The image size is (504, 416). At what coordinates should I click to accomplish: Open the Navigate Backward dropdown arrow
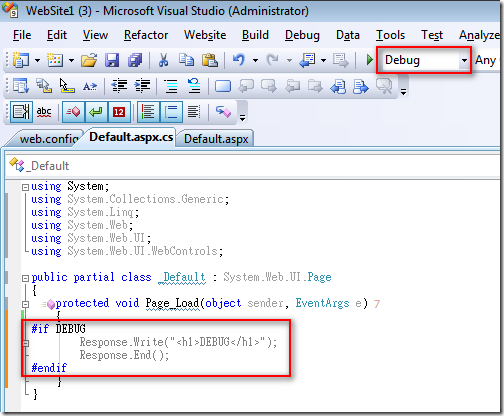tap(323, 61)
